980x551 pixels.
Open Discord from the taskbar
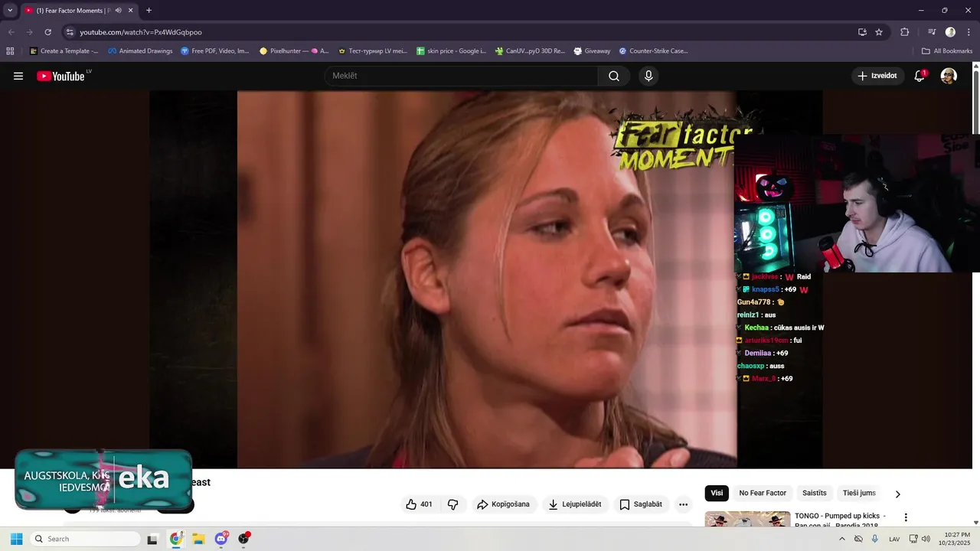pos(221,539)
